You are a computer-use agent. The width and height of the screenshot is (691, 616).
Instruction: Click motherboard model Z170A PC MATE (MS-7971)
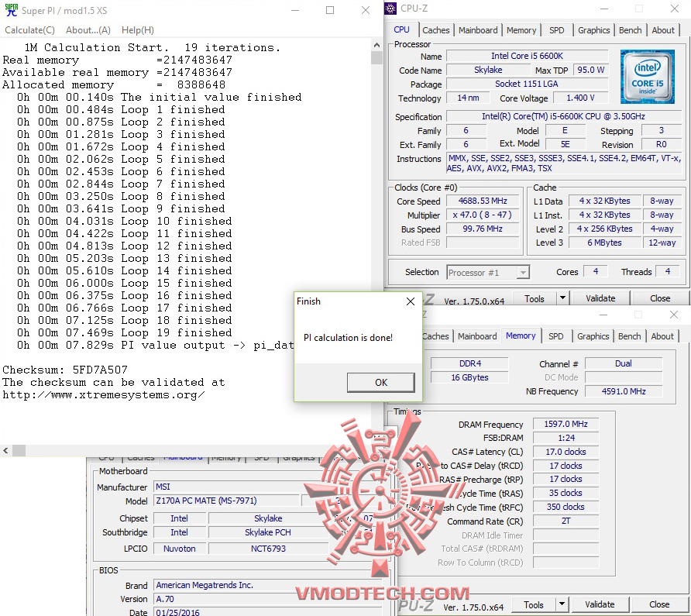coord(226,501)
